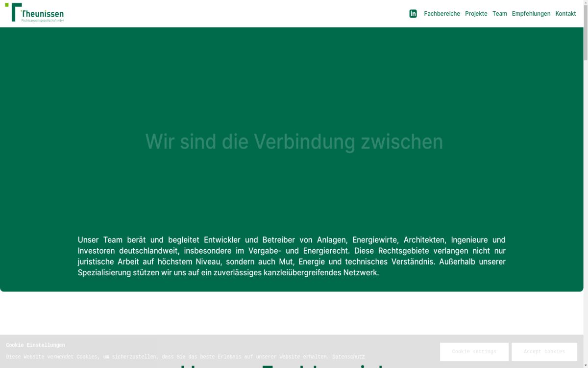This screenshot has width=588, height=368.
Task: Click the hero headline Wir sind die Verbindung
Action: tap(294, 142)
